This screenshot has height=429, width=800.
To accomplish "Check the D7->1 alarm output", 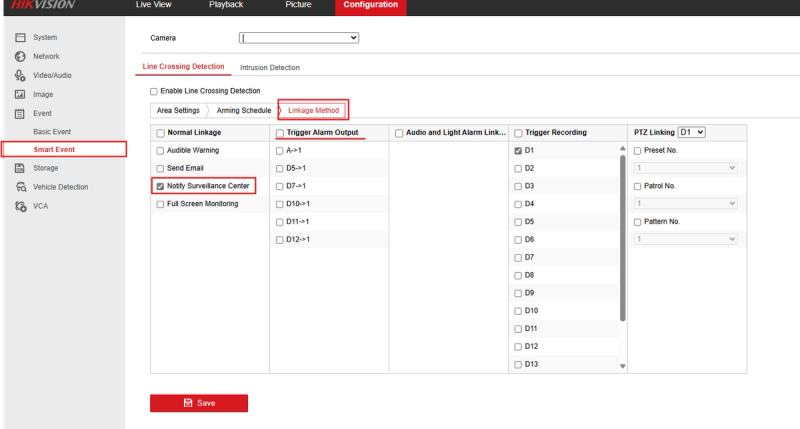I will [x=280, y=187].
